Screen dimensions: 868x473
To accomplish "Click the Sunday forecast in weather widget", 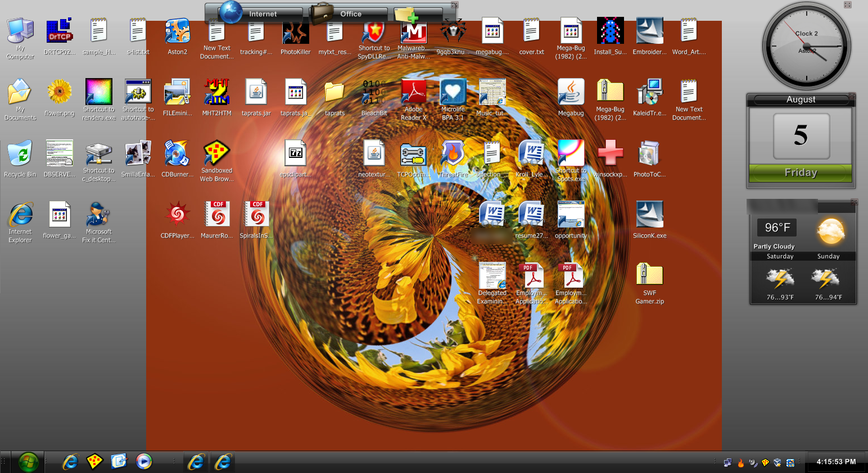I will click(x=829, y=278).
